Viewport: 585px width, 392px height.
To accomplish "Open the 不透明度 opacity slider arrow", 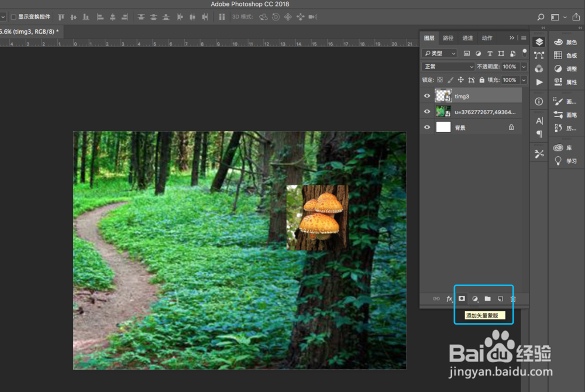I will [524, 67].
